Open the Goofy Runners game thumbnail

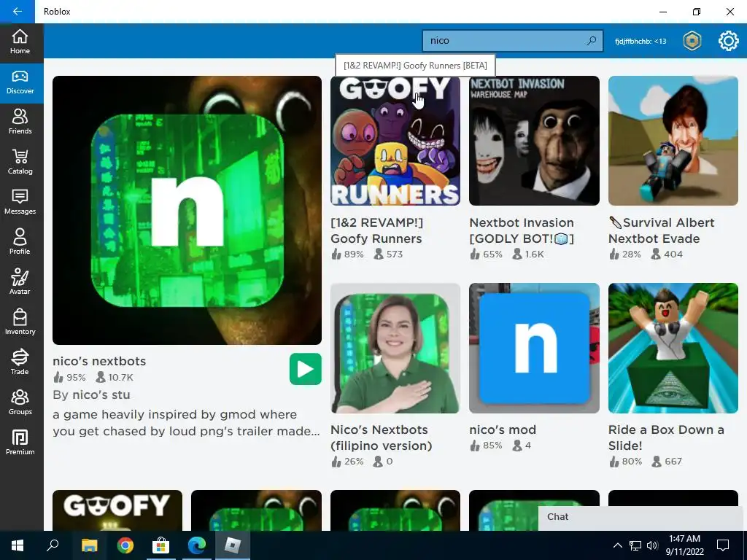pyautogui.click(x=395, y=141)
